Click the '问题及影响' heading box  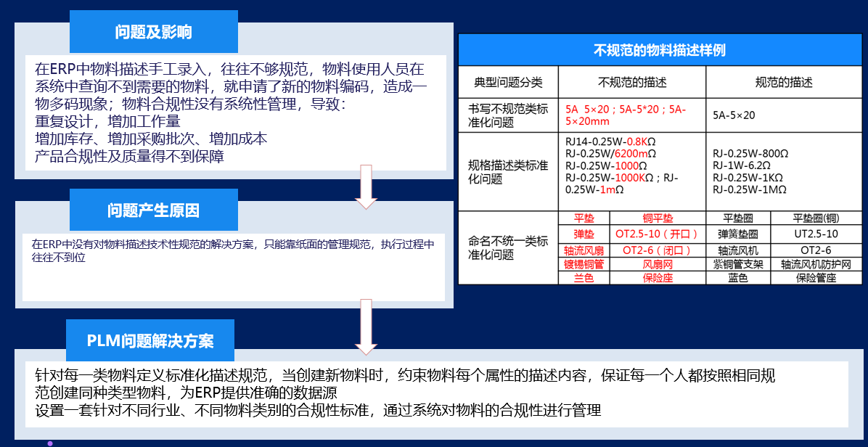pyautogui.click(x=153, y=32)
